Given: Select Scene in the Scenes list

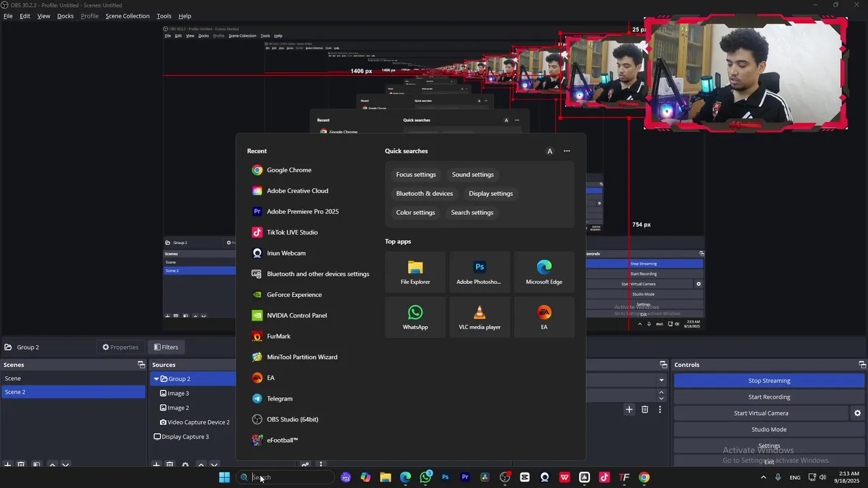Looking at the screenshot, I should (73, 379).
